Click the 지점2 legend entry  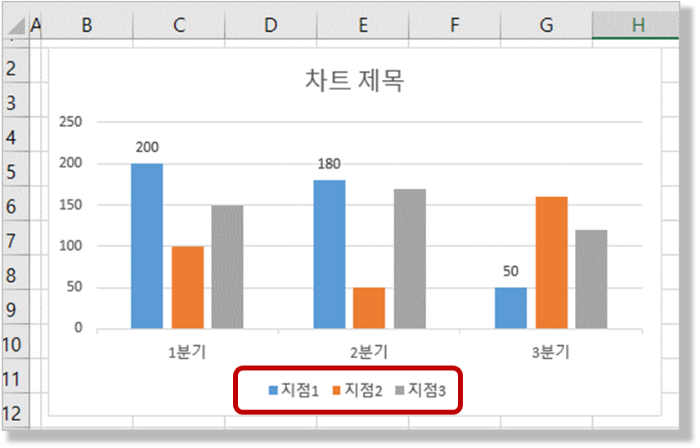pyautogui.click(x=358, y=390)
